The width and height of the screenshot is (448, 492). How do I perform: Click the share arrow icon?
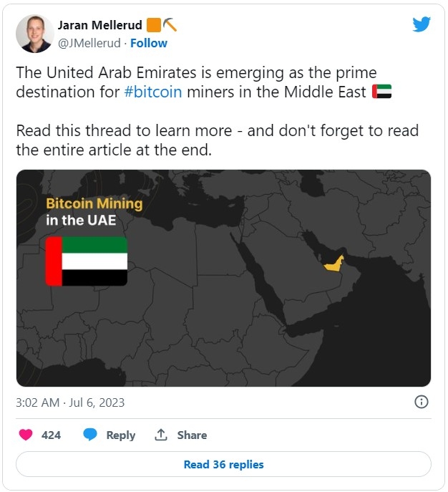161,435
